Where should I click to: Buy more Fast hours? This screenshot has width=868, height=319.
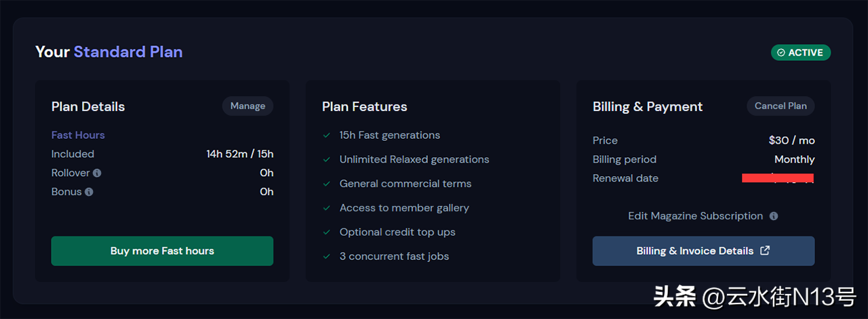click(x=162, y=251)
